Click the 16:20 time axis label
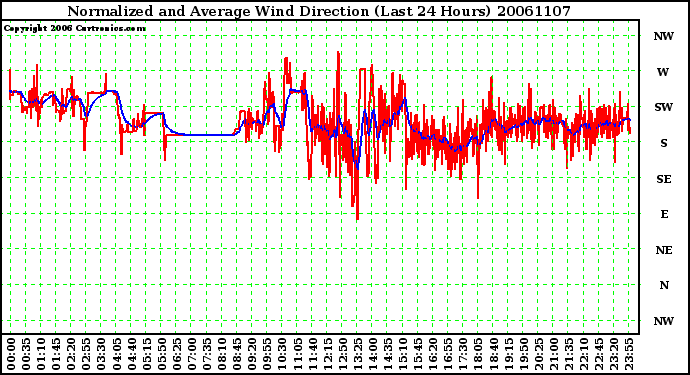This screenshot has height=375, width=690. point(433,354)
